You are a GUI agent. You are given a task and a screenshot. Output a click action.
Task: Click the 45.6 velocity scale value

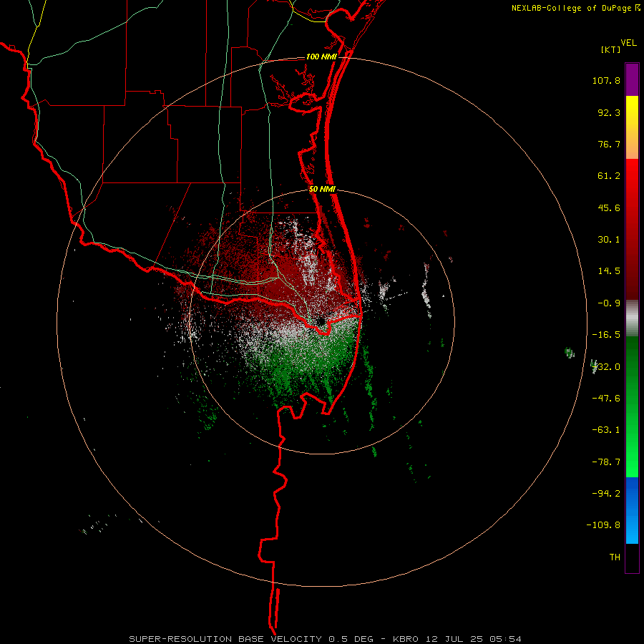609,208
